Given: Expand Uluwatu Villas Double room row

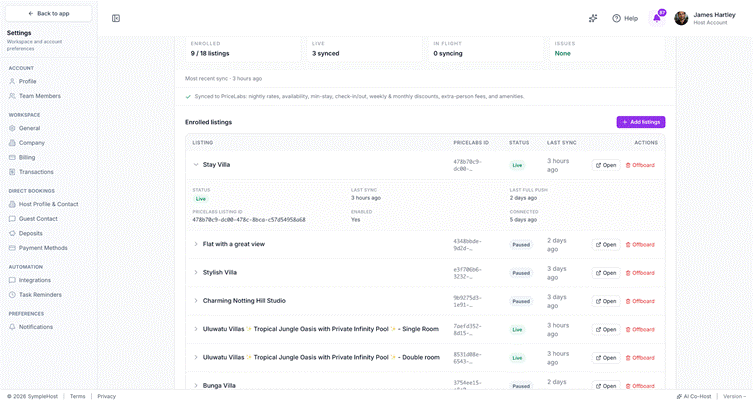Looking at the screenshot, I should pyautogui.click(x=196, y=357).
